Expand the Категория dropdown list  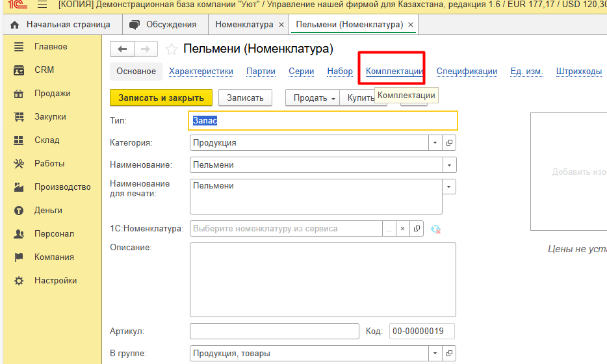click(x=435, y=143)
